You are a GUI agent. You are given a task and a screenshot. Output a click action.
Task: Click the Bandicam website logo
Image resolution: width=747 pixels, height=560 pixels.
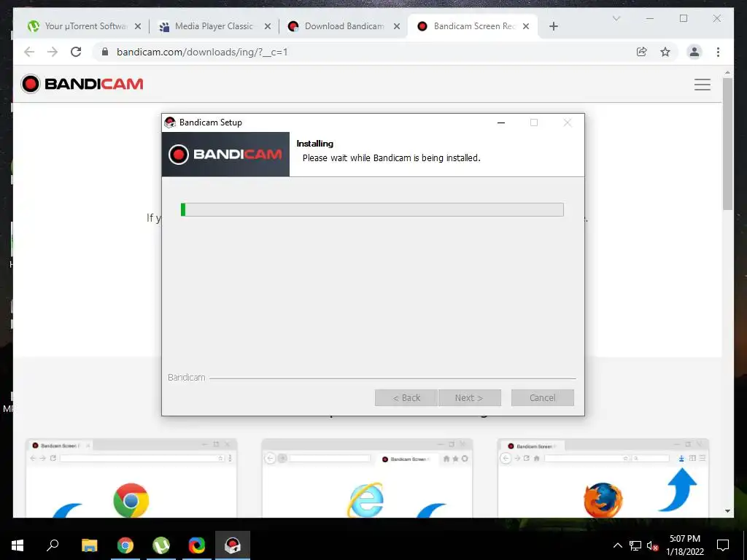(82, 84)
